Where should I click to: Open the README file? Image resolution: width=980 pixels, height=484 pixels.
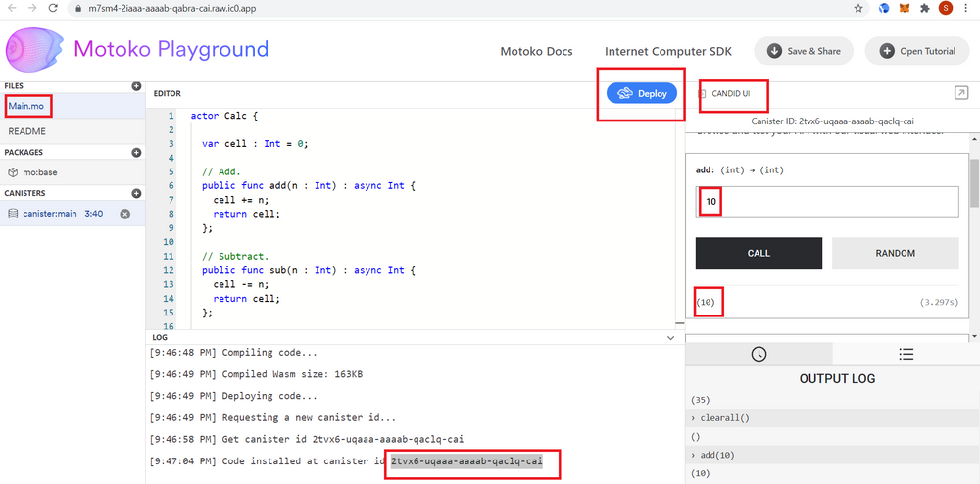73,131
